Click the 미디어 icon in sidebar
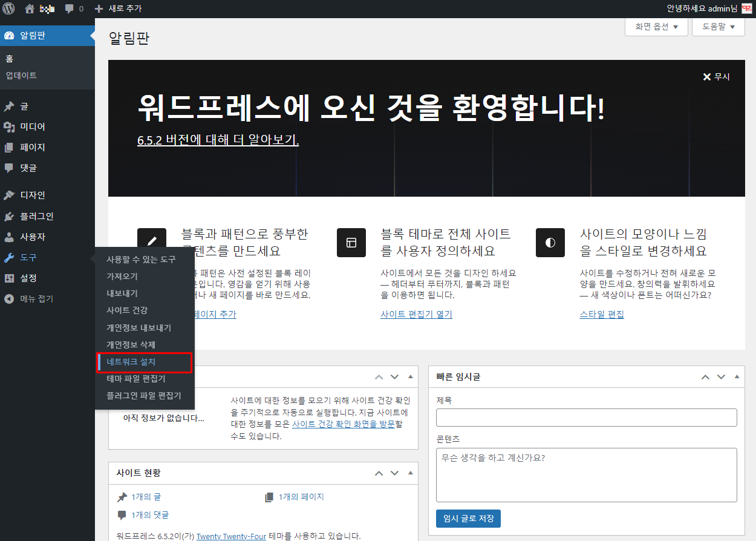756x541 pixels. point(9,127)
